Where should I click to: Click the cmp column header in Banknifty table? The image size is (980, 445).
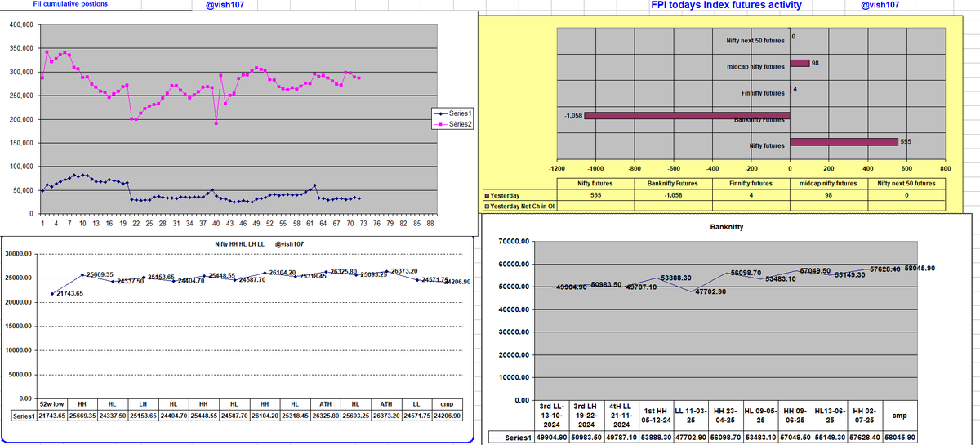click(901, 415)
